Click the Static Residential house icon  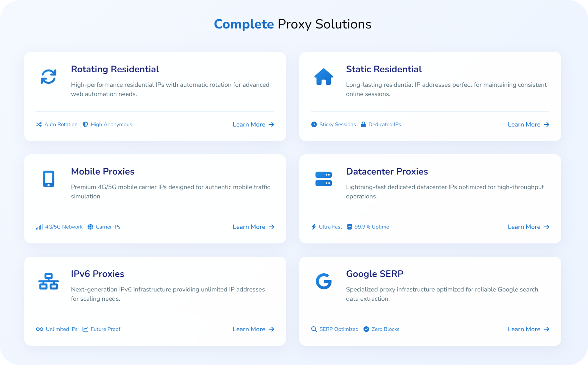323,77
